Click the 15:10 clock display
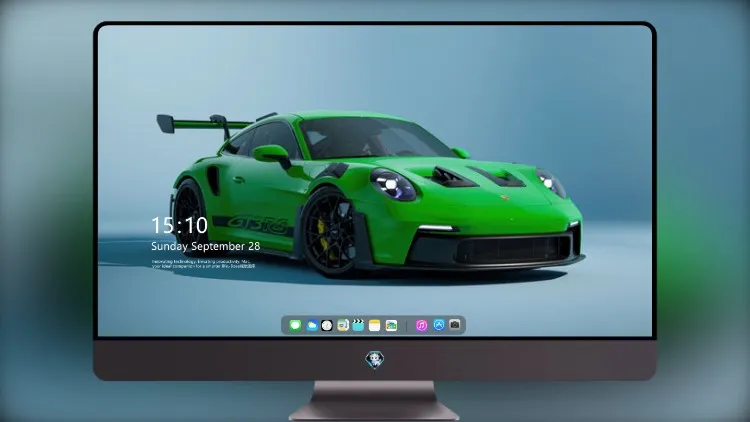This screenshot has width=750, height=422. coord(179,225)
